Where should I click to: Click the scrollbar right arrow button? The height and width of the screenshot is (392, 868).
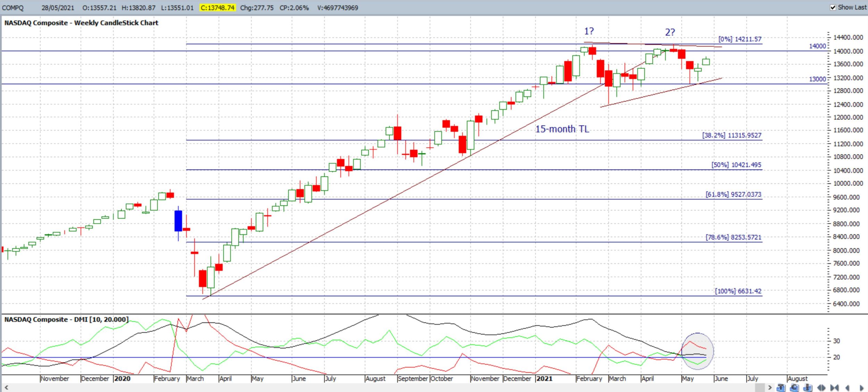pyautogui.click(x=770, y=387)
